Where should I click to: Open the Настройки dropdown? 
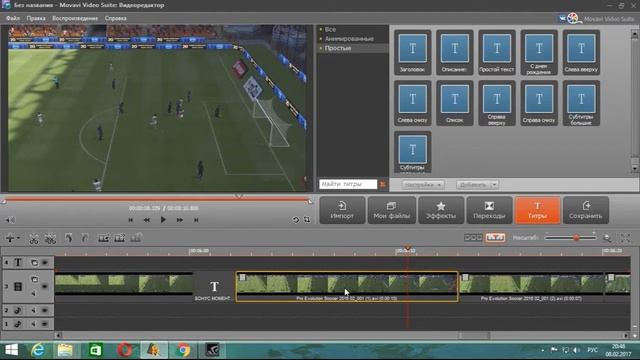coord(423,185)
